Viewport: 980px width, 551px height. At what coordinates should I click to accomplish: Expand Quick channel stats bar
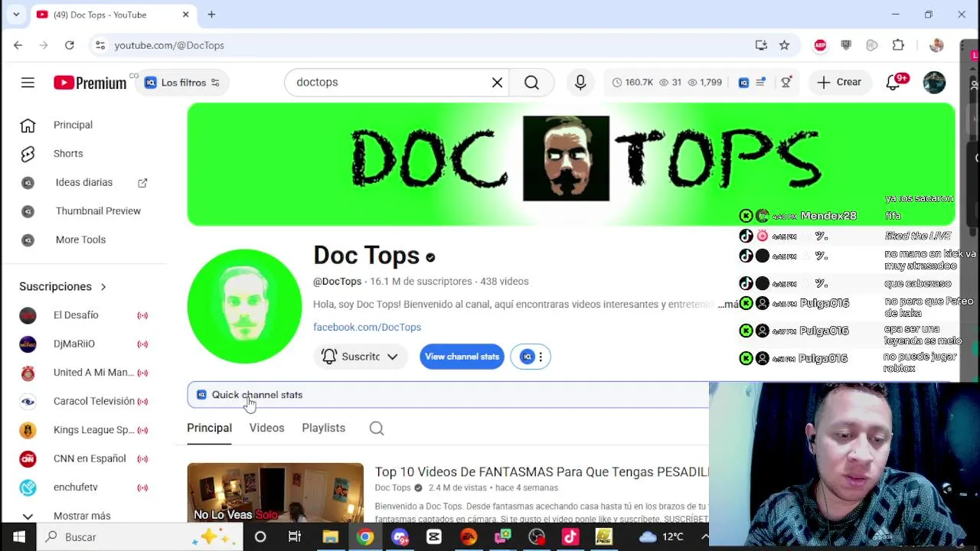click(449, 395)
